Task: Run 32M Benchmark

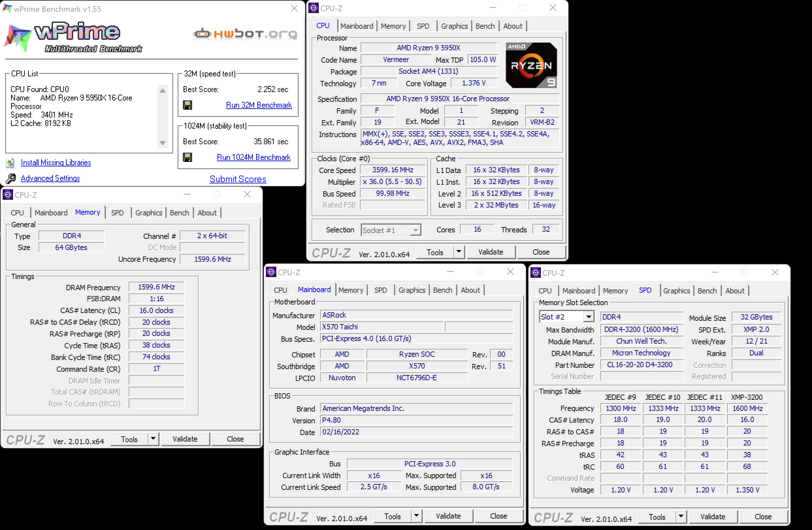Action: click(259, 105)
